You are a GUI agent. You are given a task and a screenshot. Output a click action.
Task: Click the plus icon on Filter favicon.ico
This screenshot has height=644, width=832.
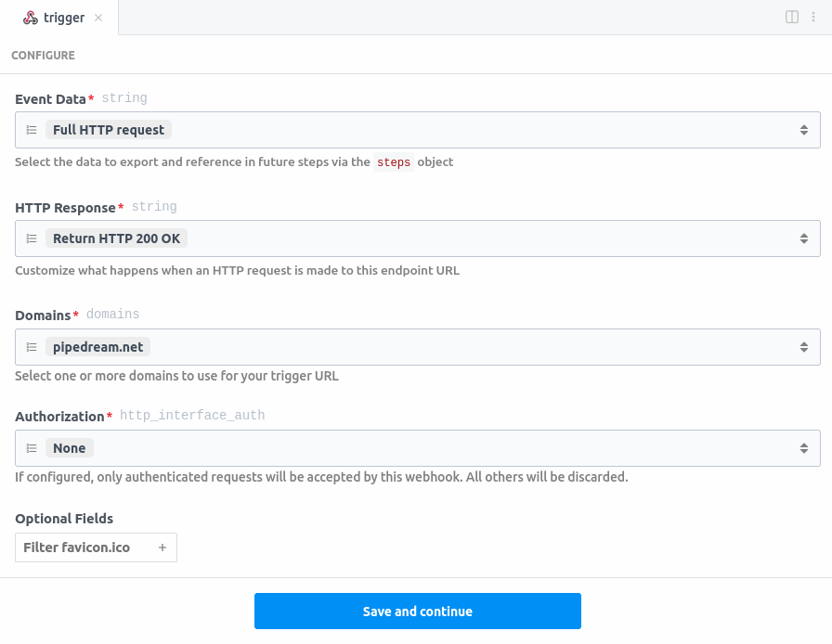click(163, 547)
